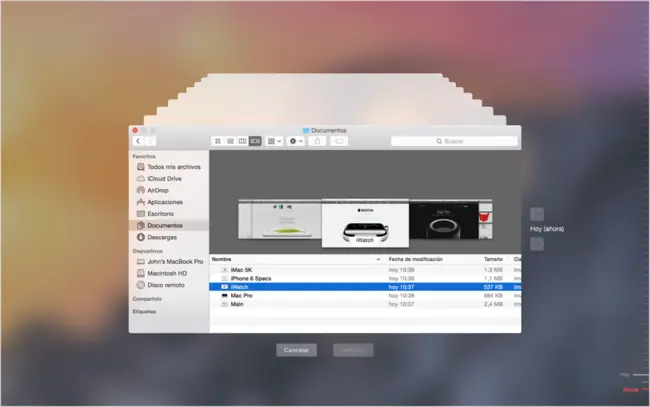
Task: Select the Mac Pro file row
Action: [x=243, y=295]
